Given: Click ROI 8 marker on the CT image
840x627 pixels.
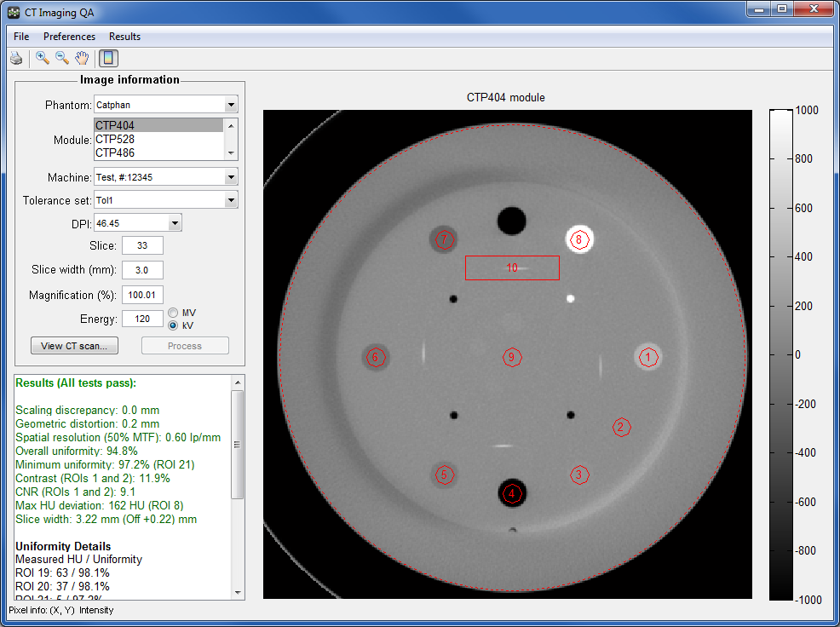Looking at the screenshot, I should point(579,239).
